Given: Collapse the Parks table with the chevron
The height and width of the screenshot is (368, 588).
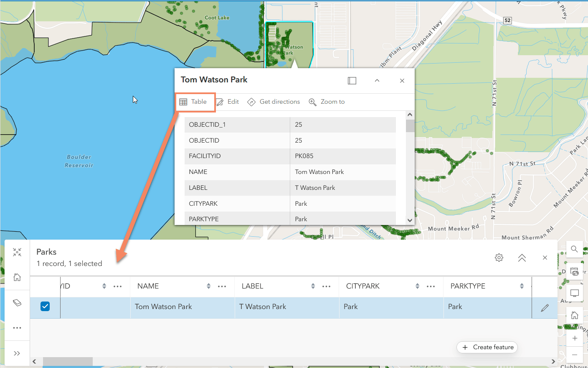Looking at the screenshot, I should click(522, 258).
